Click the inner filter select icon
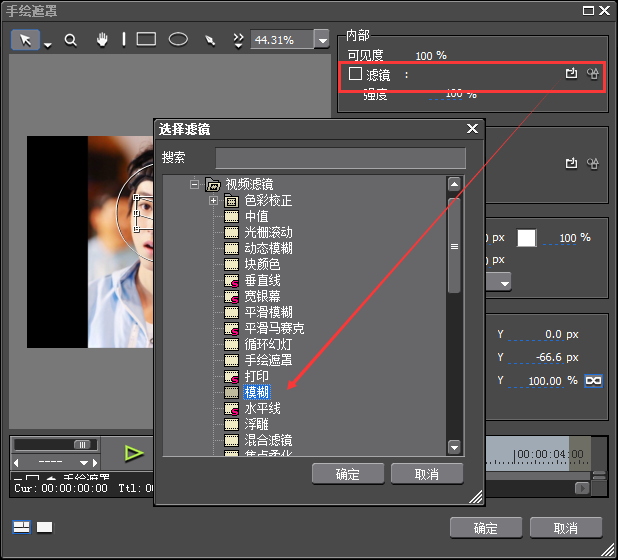This screenshot has width=618, height=560. click(571, 73)
